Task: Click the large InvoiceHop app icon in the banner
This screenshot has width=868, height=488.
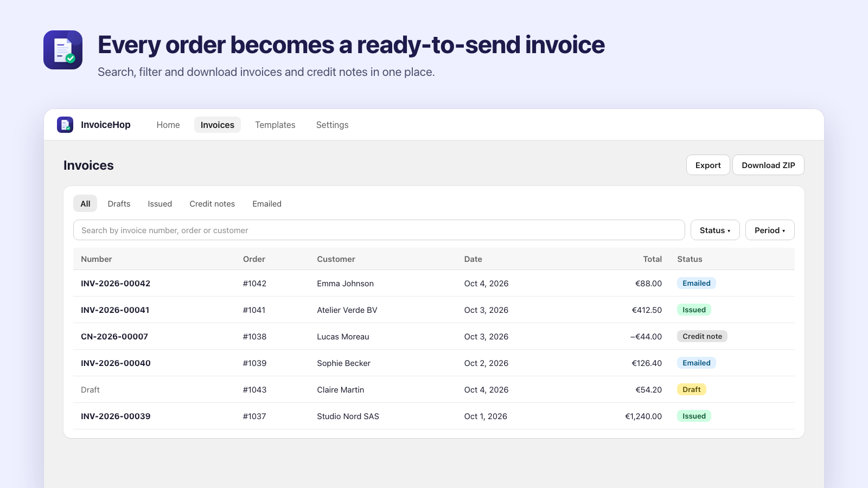Action: pyautogui.click(x=63, y=50)
